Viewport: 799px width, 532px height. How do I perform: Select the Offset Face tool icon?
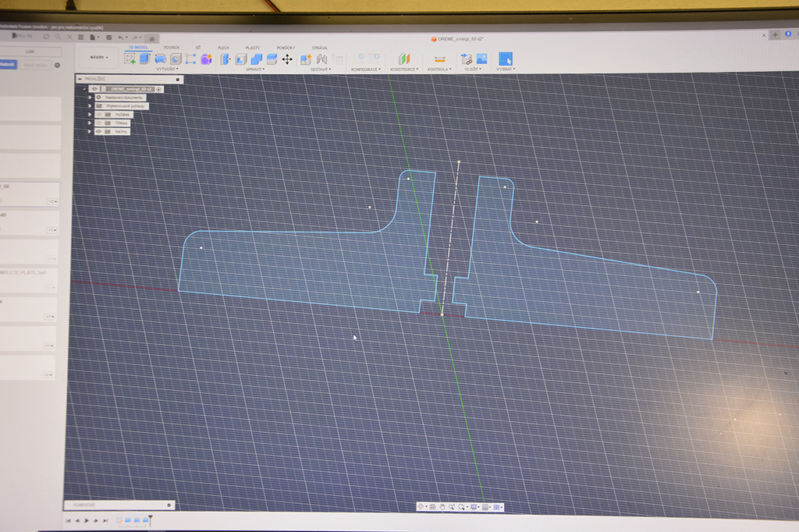coord(272,59)
